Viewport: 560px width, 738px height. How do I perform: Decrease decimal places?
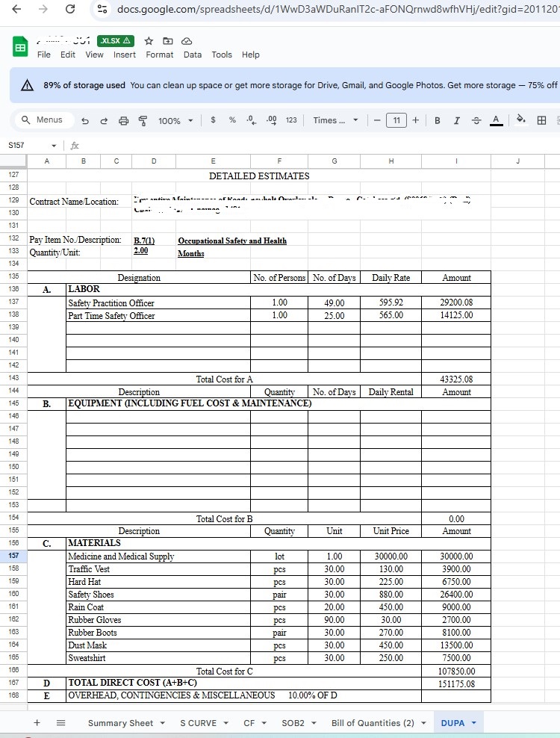click(252, 120)
